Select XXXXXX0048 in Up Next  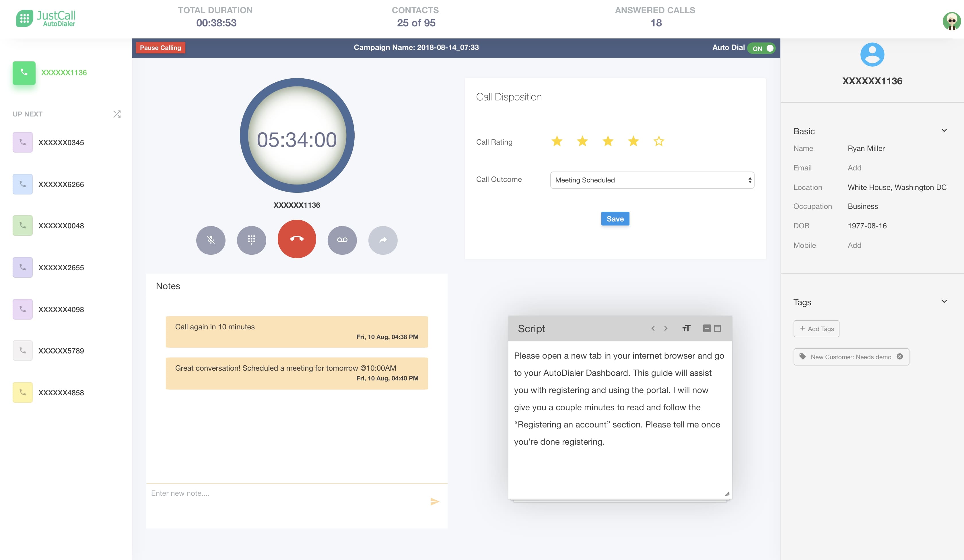coord(61,225)
